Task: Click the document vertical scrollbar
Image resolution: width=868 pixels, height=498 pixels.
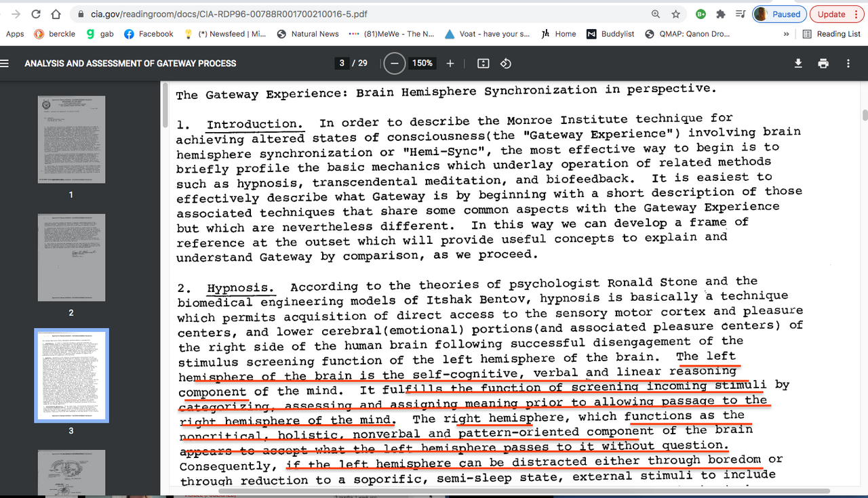Action: pyautogui.click(x=864, y=115)
